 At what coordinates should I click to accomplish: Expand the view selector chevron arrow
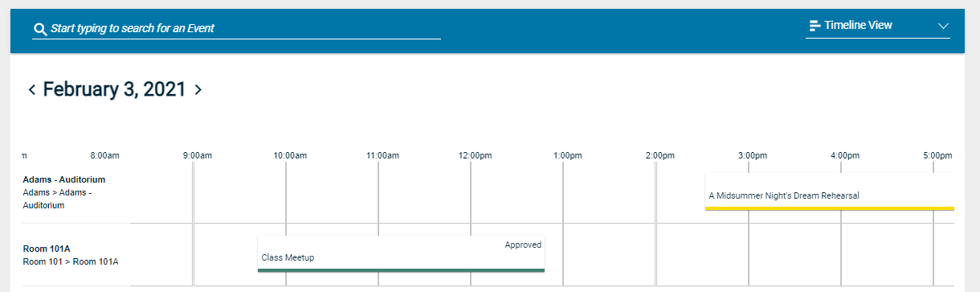pos(944,26)
